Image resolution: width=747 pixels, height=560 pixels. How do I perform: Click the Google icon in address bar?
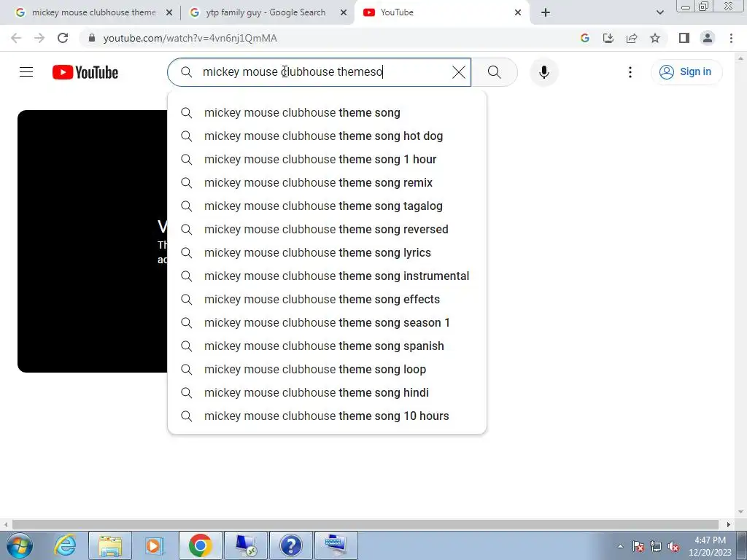pyautogui.click(x=585, y=38)
